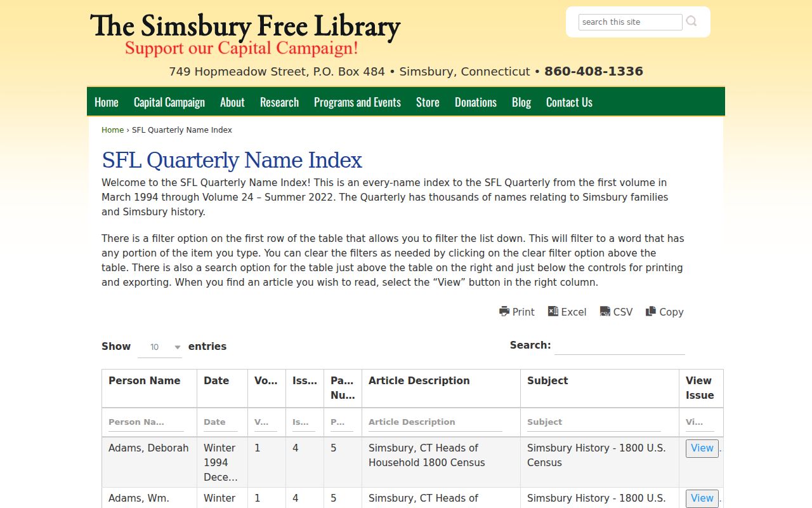Screen dimensions: 812x508
Task: Sort by Date column header
Action: (222, 388)
